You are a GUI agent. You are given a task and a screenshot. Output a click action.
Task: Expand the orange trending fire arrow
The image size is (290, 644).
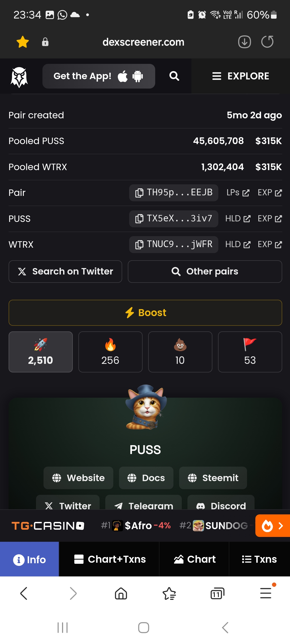click(273, 526)
